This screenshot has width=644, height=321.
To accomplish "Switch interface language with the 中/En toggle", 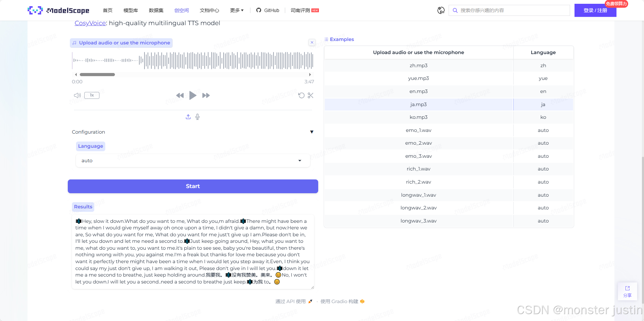I will tap(441, 10).
